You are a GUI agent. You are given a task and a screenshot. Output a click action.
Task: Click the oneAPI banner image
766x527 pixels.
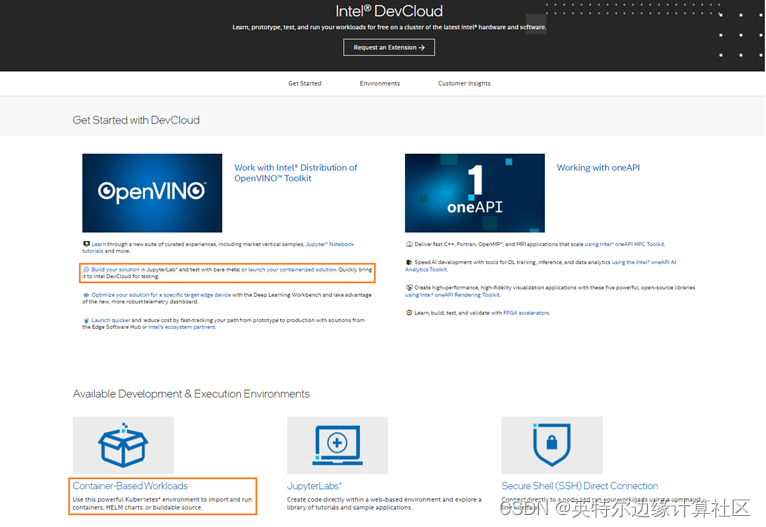pos(475,193)
